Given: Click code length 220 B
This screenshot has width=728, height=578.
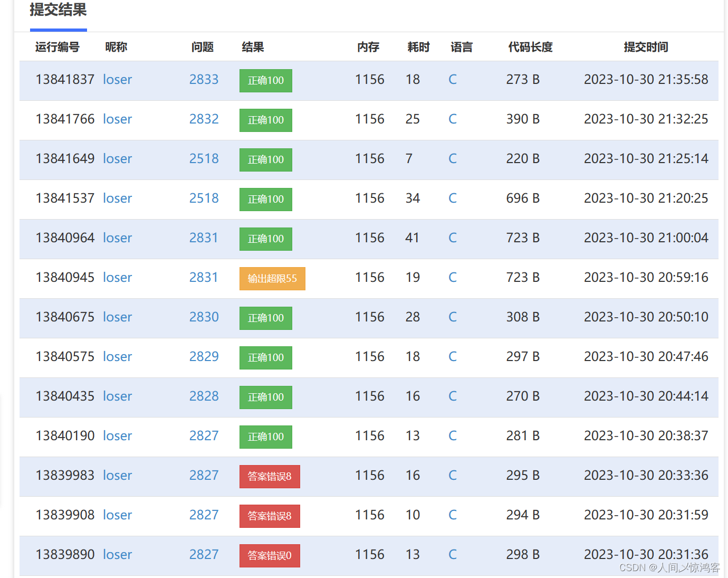Looking at the screenshot, I should point(523,159).
